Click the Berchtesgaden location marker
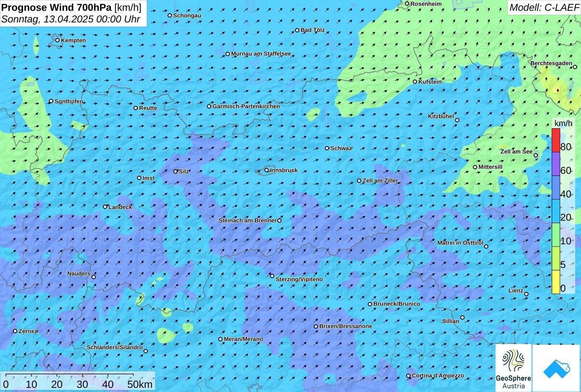This screenshot has height=392, width=581. (x=575, y=67)
